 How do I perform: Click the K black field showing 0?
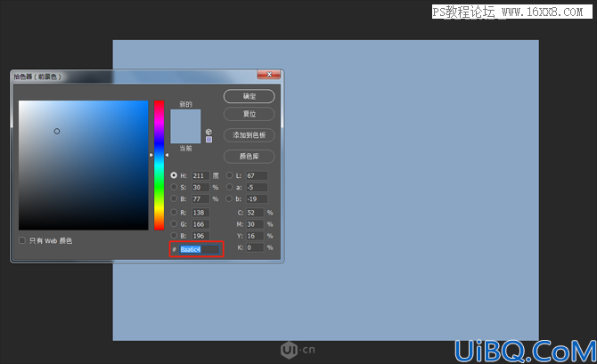click(255, 247)
